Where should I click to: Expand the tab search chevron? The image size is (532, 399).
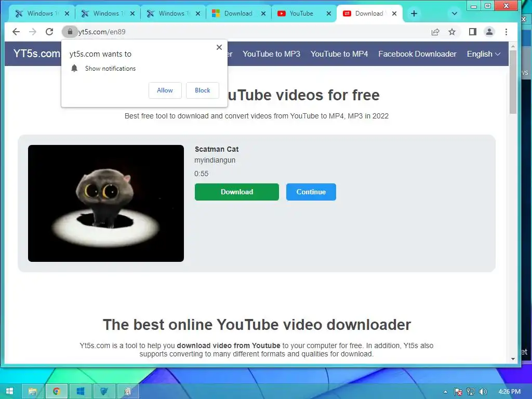455,14
